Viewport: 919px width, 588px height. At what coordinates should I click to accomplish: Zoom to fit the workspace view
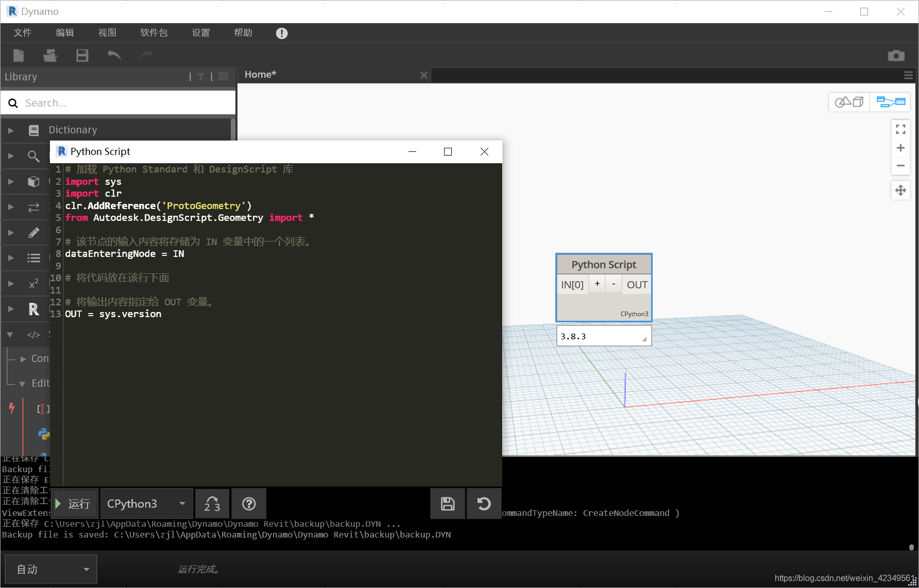[x=900, y=129]
